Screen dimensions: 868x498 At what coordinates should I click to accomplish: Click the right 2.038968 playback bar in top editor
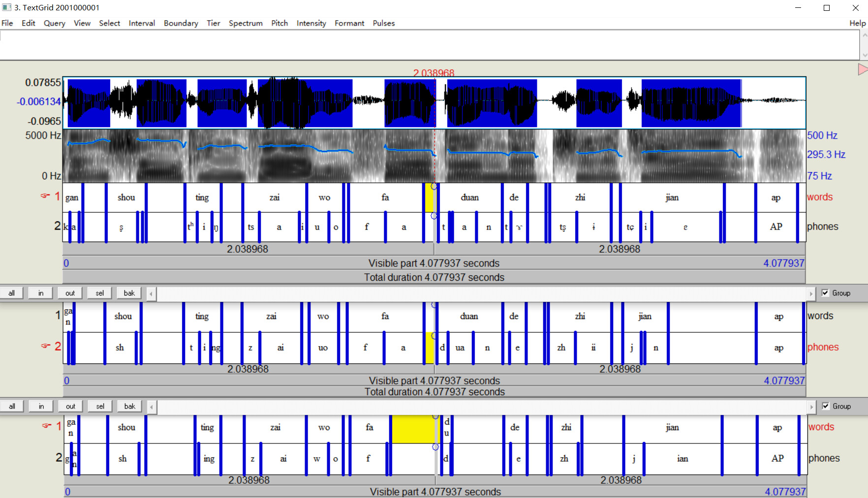[620, 249]
